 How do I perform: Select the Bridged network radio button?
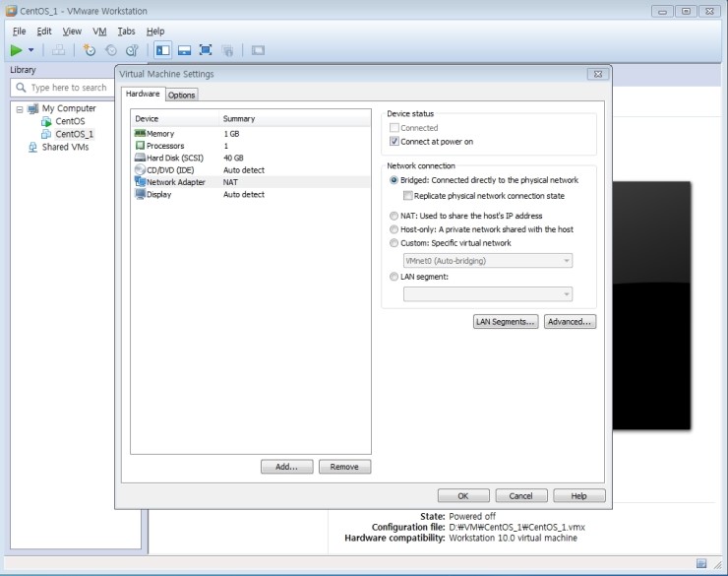pyautogui.click(x=394, y=180)
